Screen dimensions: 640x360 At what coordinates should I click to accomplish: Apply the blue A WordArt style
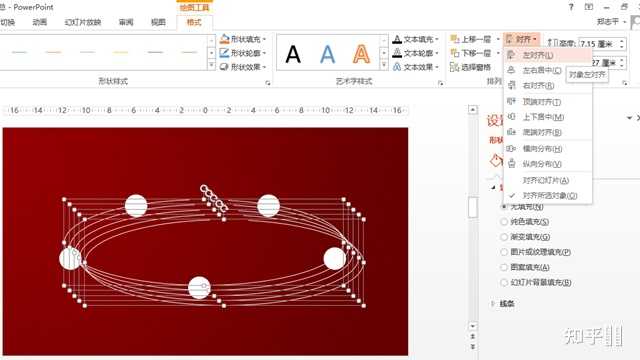click(x=327, y=54)
